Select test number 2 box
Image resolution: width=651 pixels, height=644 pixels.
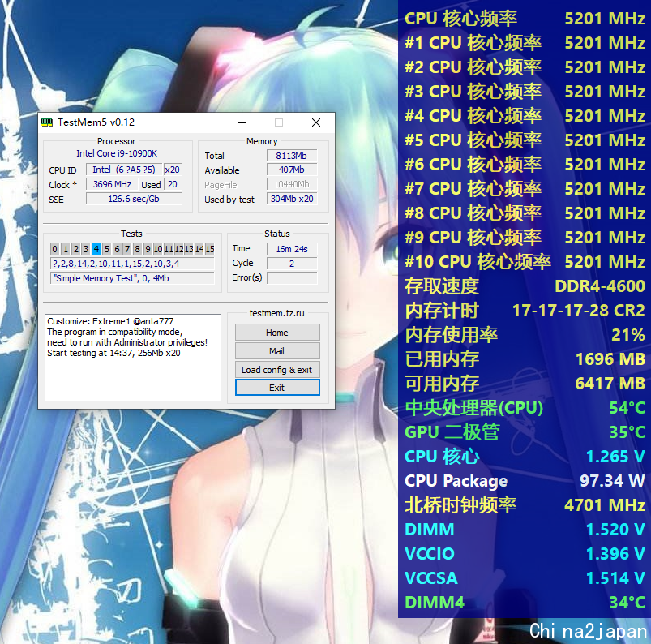pos(75,249)
